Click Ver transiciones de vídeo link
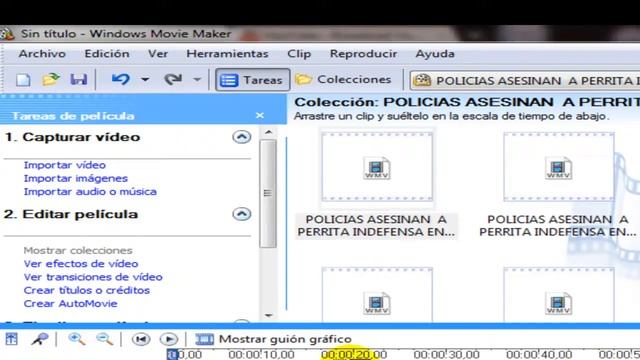Screen dimensions: 640x360 pyautogui.click(x=93, y=277)
